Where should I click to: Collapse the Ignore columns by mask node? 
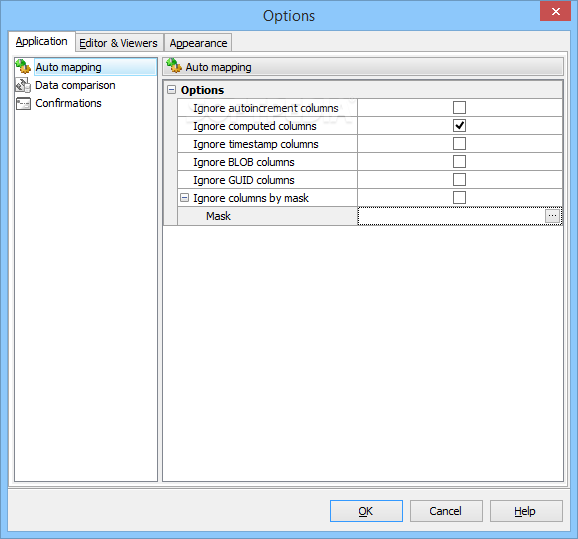(x=184, y=198)
